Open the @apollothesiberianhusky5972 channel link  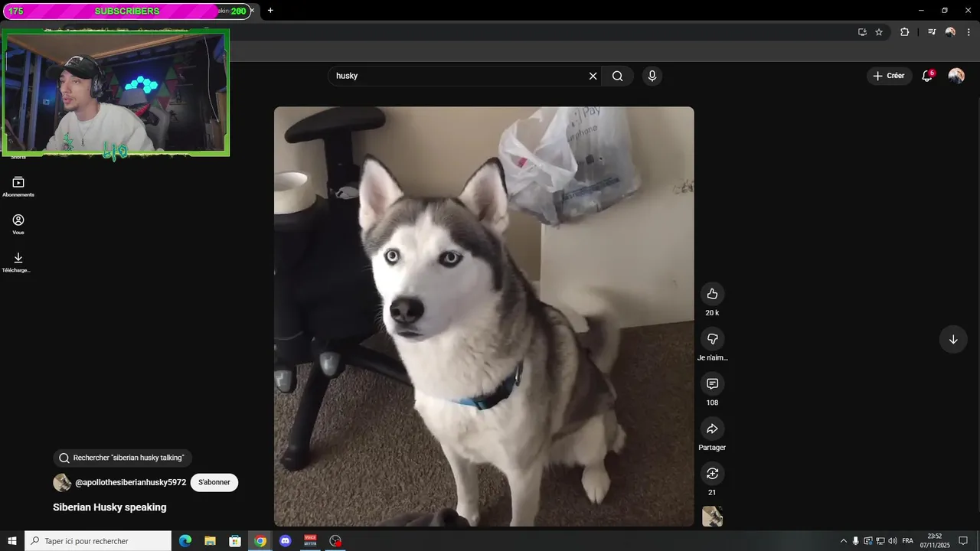pyautogui.click(x=130, y=483)
